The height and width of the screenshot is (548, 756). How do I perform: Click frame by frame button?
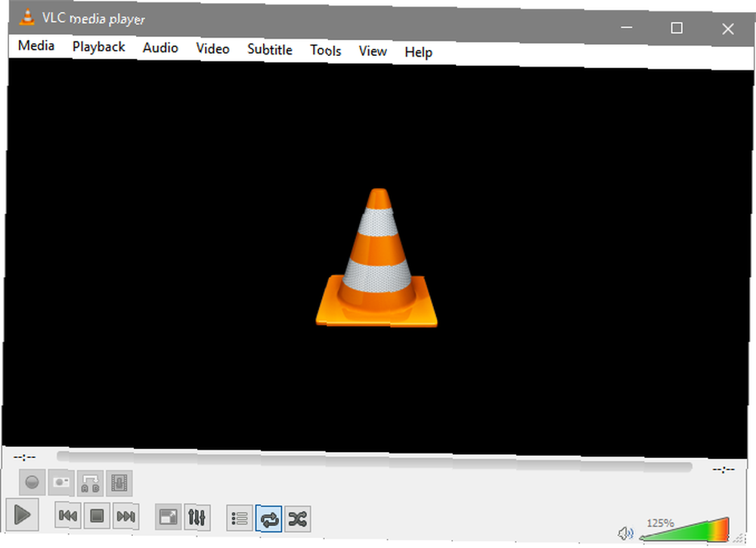[x=119, y=483]
